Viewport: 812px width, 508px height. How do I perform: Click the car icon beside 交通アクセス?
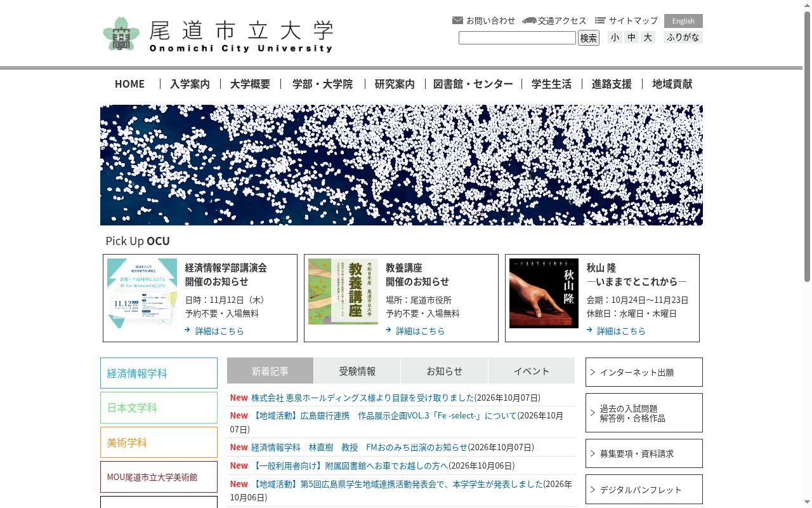tap(529, 20)
